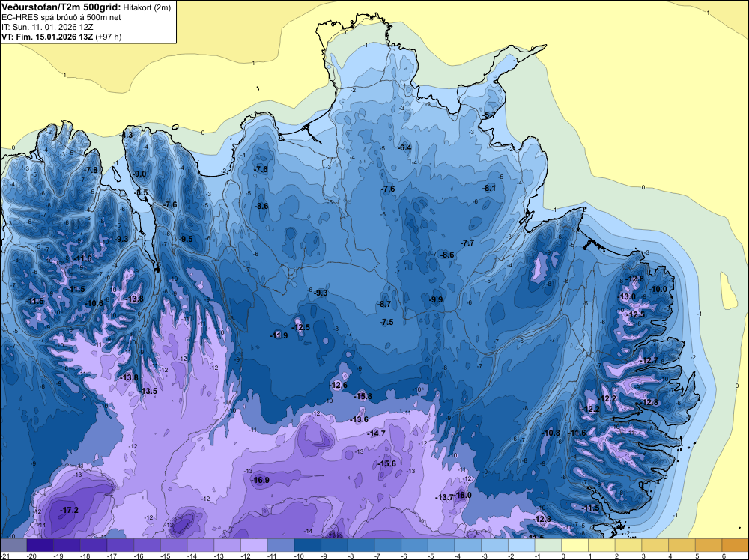
Task: Click the legend swatch labeled -12
Action: coord(254,545)
